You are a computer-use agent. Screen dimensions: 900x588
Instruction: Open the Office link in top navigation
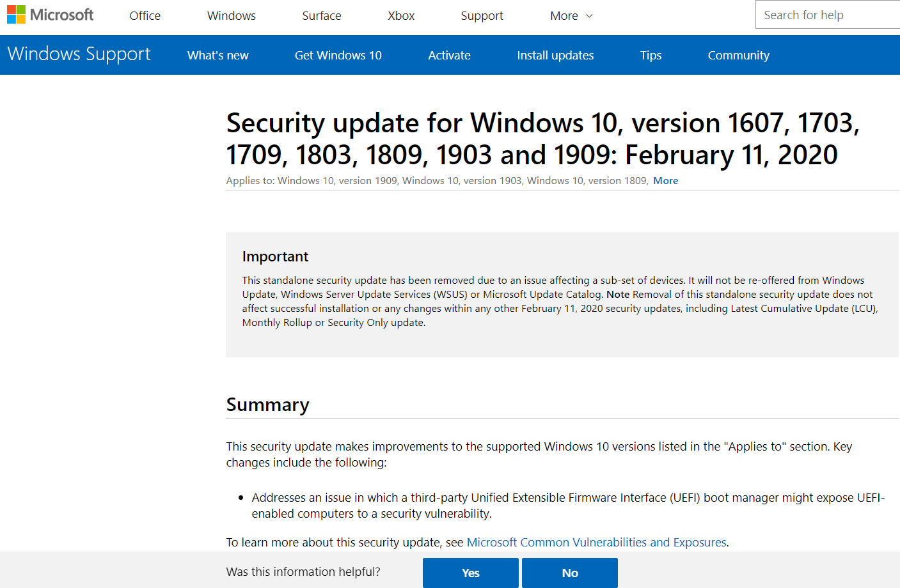click(x=145, y=16)
